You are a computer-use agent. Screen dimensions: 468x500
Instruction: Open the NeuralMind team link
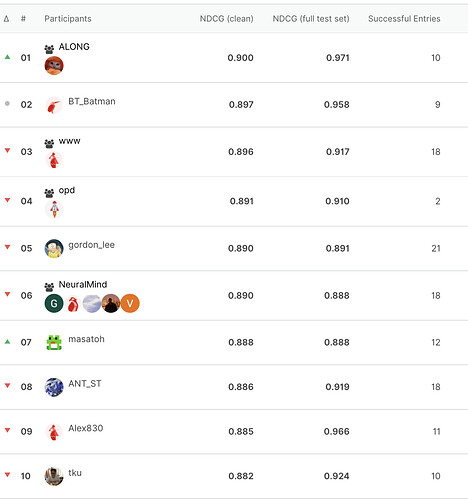[83, 285]
